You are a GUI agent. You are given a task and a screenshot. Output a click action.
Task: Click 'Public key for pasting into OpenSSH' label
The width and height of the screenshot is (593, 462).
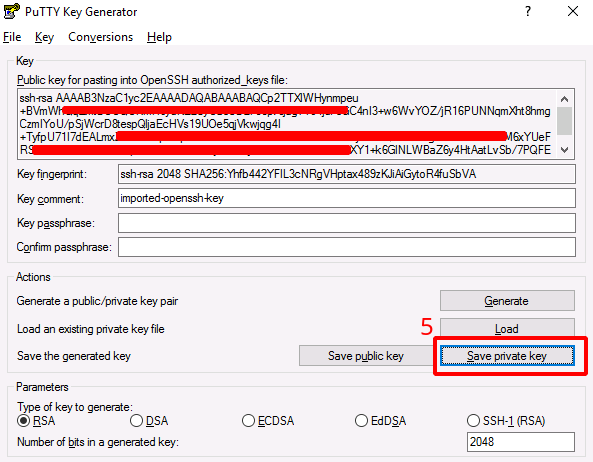(x=152, y=80)
